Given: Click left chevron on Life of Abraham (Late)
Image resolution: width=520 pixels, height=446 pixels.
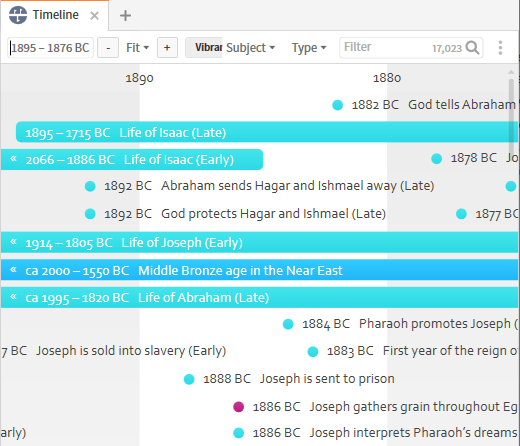Looking at the screenshot, I should (13, 297).
